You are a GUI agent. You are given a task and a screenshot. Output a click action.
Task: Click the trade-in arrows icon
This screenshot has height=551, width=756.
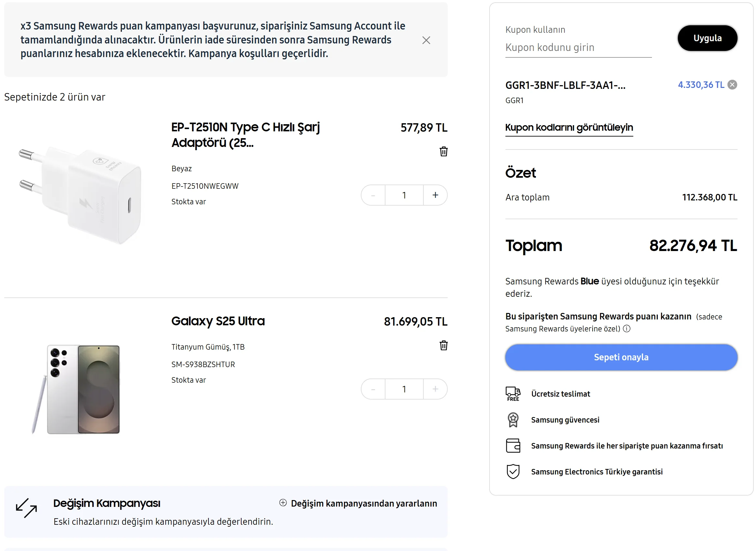pos(26,508)
